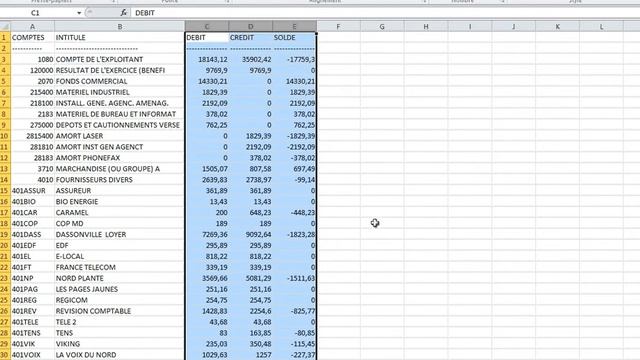This screenshot has width=640, height=360.
Task: Click the SOLDE header cell
Action: coord(294,38)
